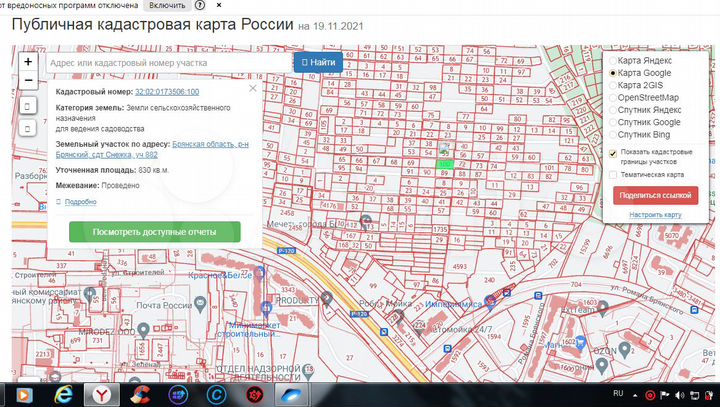Image resolution: width=720 pixels, height=407 pixels.
Task: Launch CCleaner from the taskbar
Action: [x=140, y=394]
